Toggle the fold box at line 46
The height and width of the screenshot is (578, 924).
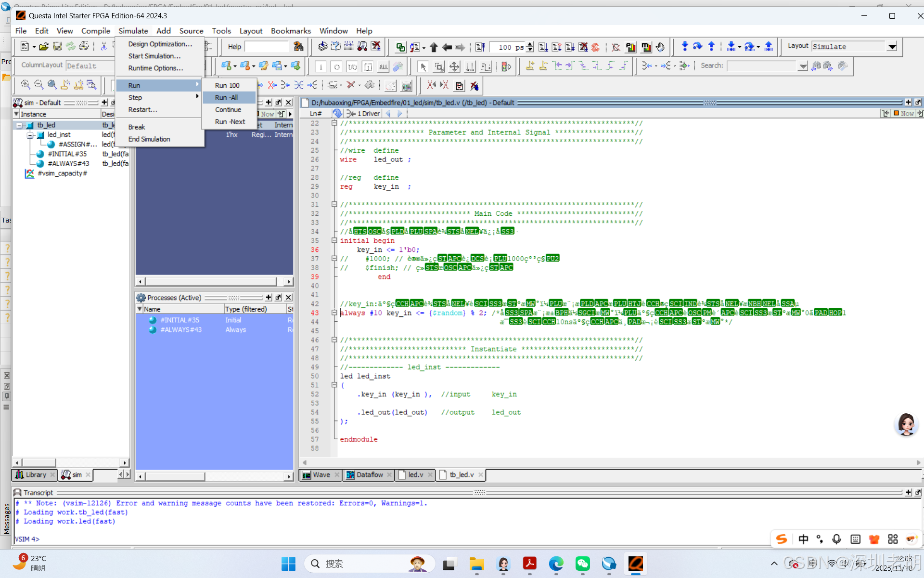coord(334,340)
